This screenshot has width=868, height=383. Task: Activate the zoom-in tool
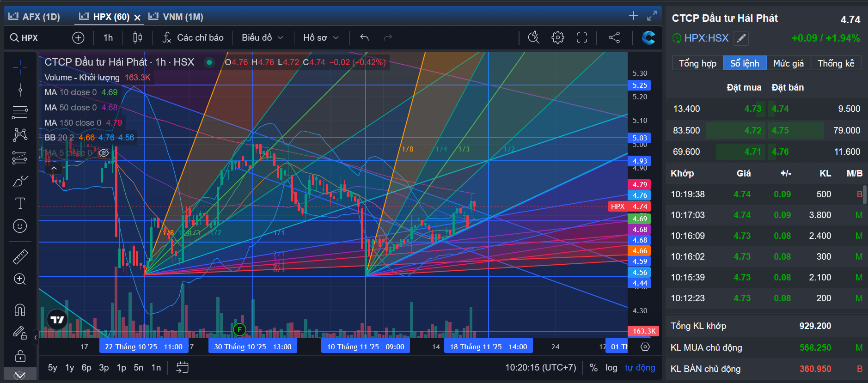(20, 279)
